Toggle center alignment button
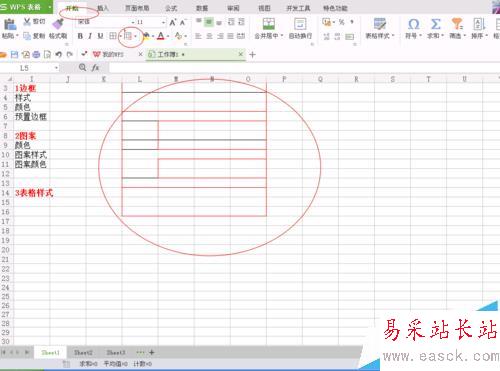Screen dimensions: 500x371 [209, 36]
